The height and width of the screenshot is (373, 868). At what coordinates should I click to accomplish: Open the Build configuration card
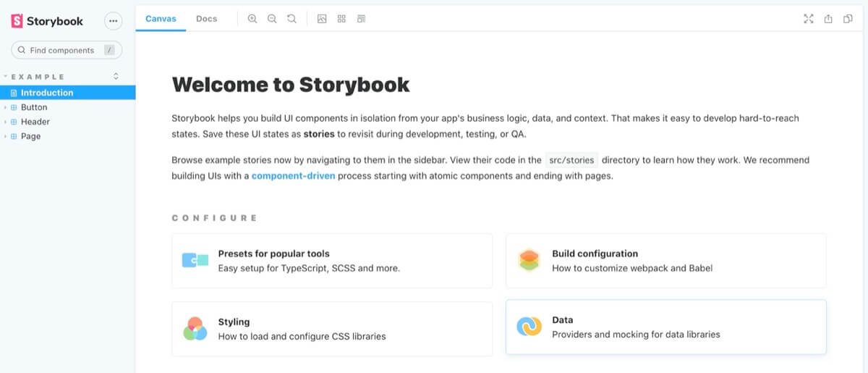pyautogui.click(x=665, y=261)
